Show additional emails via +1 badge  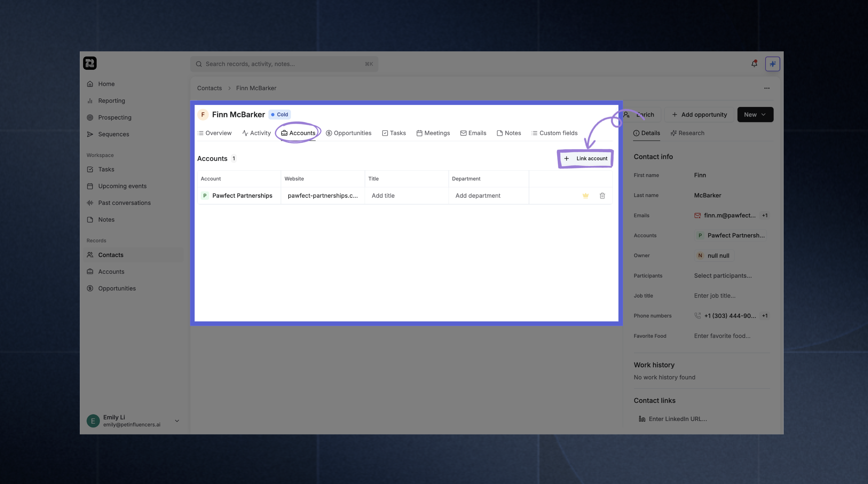765,216
